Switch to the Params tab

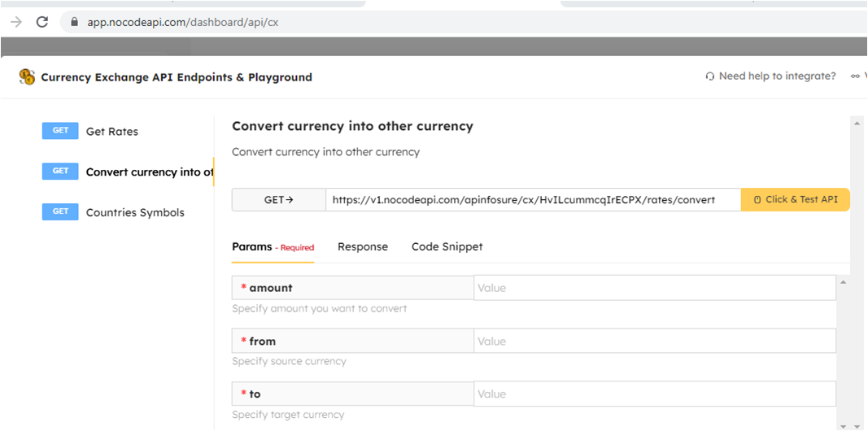click(273, 246)
